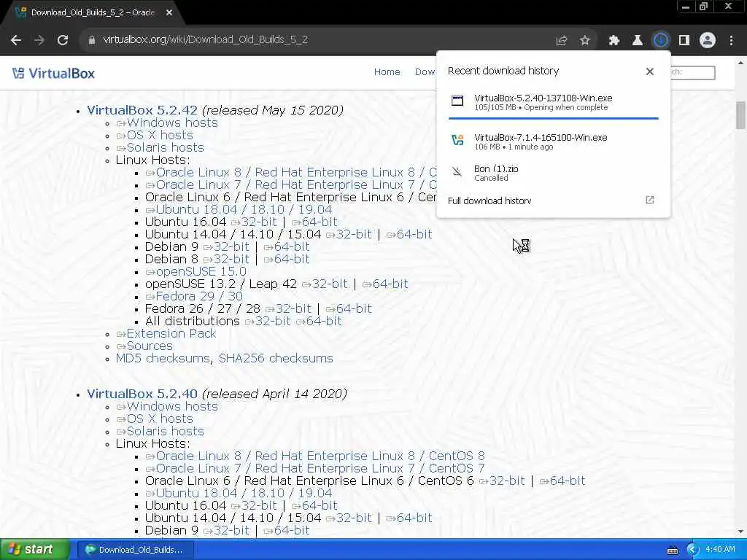The width and height of the screenshot is (747, 560).
Task: Expand hidden tray icons arrow
Action: [692, 550]
